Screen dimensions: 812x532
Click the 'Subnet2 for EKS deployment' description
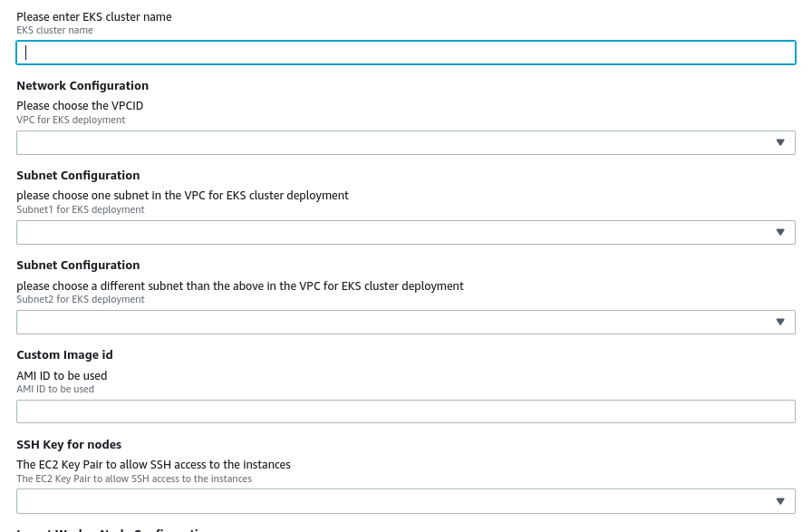pos(81,299)
